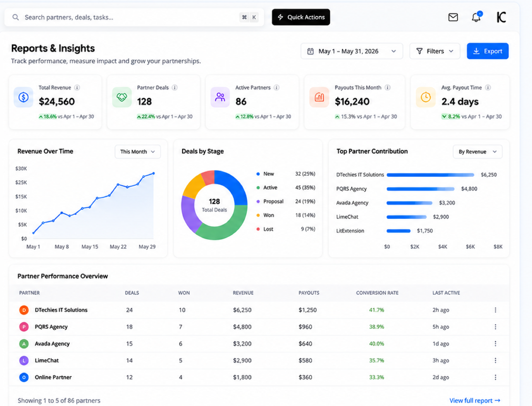The width and height of the screenshot is (532, 406).
Task: Click the Total Revenue dollar icon
Action: [23, 97]
